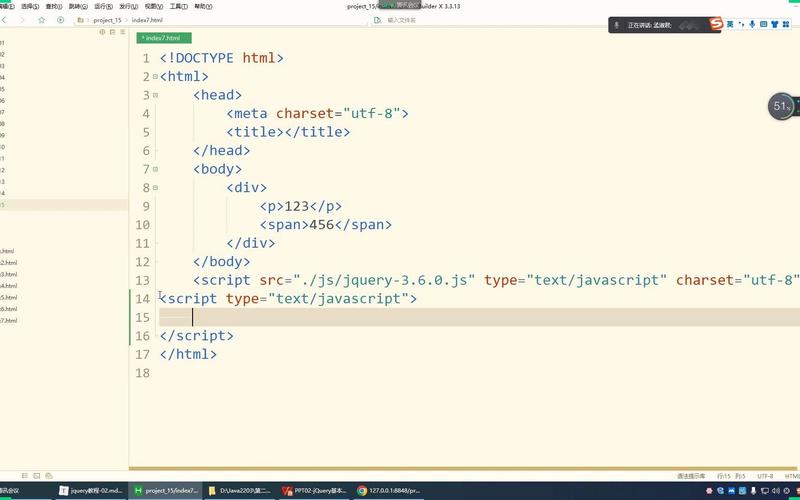Viewport: 800px width, 500px height.
Task: Collapse the html tag fold marker on line 2
Action: point(155,77)
